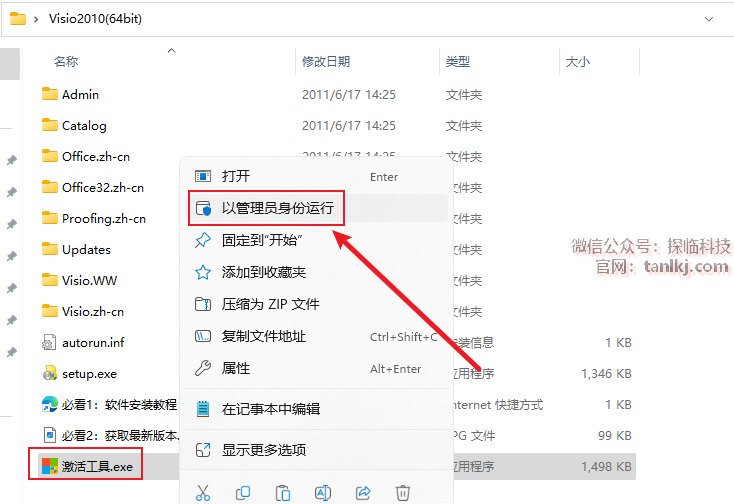Select the file name setup.exe
Image resolution: width=734 pixels, height=504 pixels.
89,373
